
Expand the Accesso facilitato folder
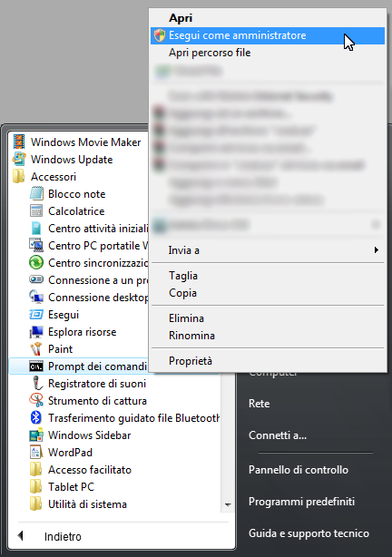pyautogui.click(x=81, y=470)
